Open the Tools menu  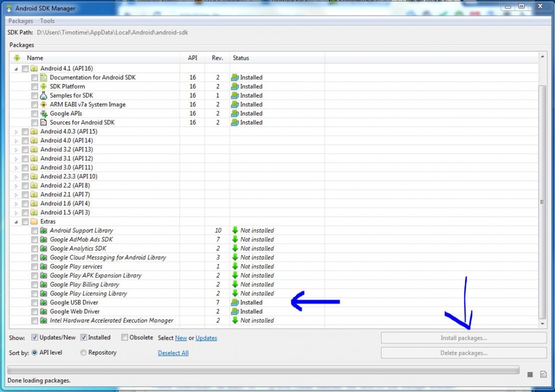tap(47, 21)
